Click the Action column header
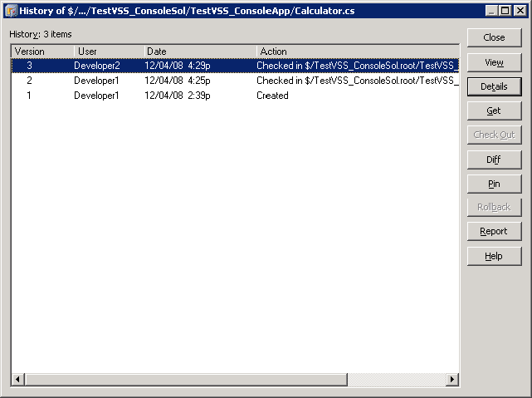This screenshot has height=398, width=532. pos(358,52)
